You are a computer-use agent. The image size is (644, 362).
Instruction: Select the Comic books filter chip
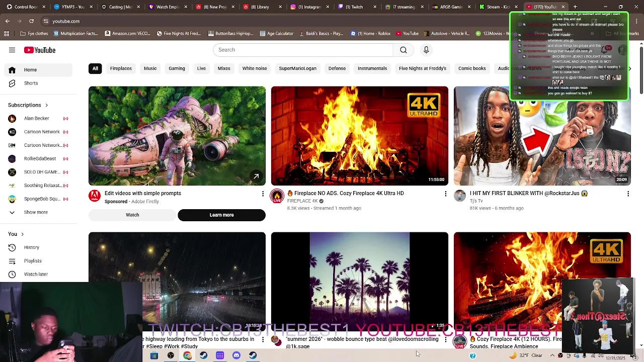click(x=472, y=68)
